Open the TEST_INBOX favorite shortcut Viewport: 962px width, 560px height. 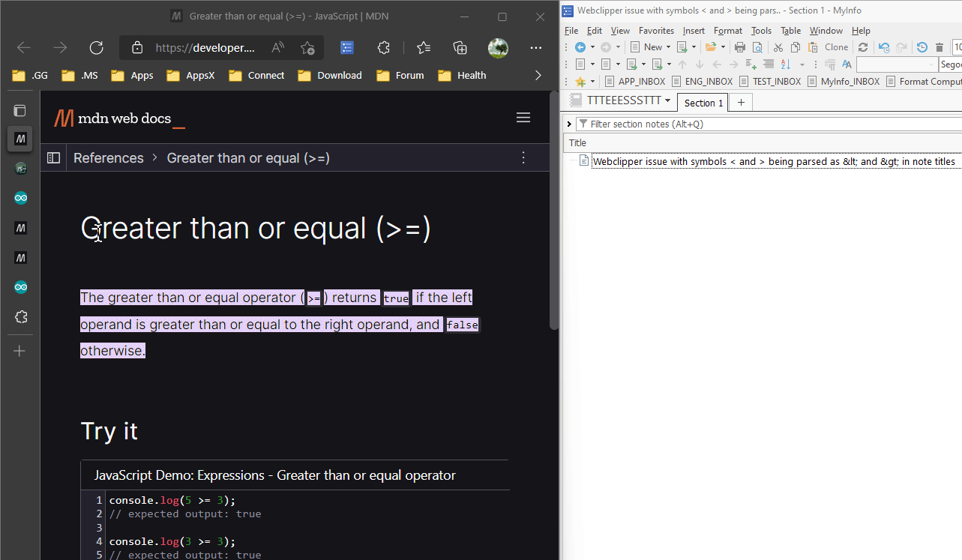(x=776, y=82)
